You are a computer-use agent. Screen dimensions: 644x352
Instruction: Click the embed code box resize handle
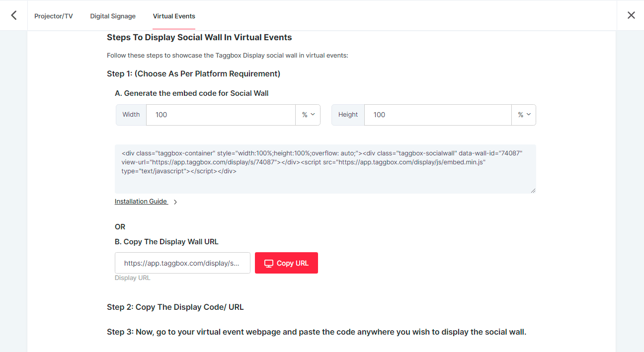pyautogui.click(x=533, y=190)
